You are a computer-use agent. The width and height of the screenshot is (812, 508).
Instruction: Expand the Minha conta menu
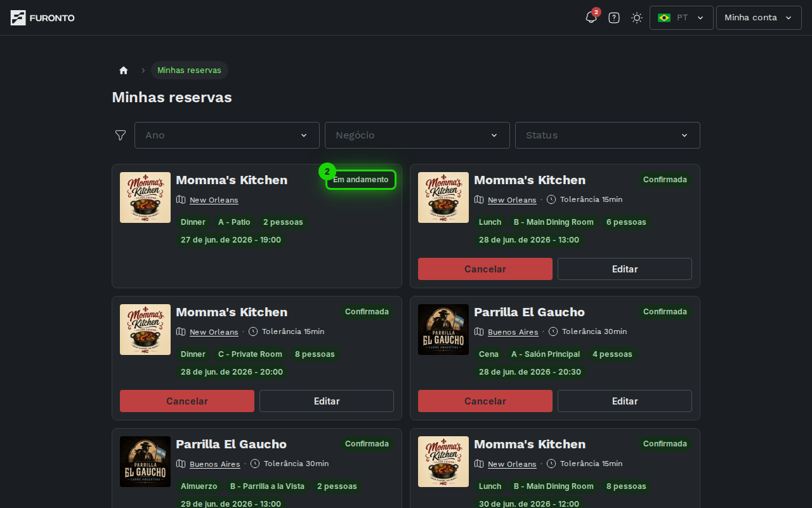[x=759, y=18]
